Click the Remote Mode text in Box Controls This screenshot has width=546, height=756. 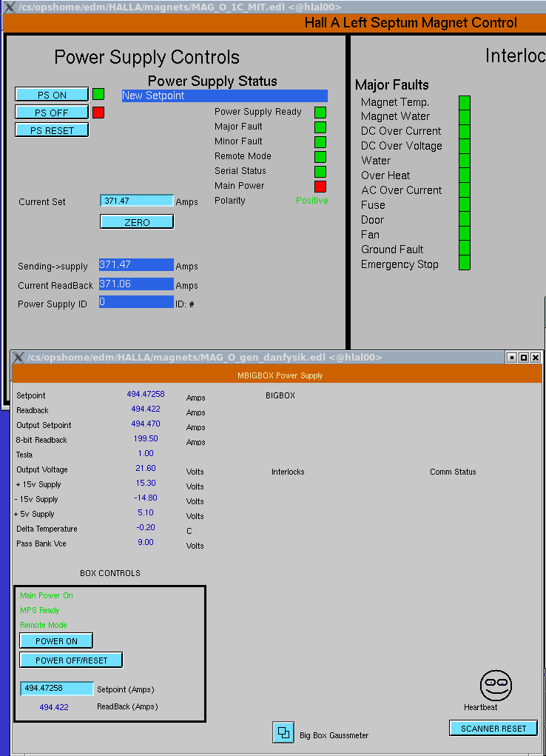click(x=44, y=626)
